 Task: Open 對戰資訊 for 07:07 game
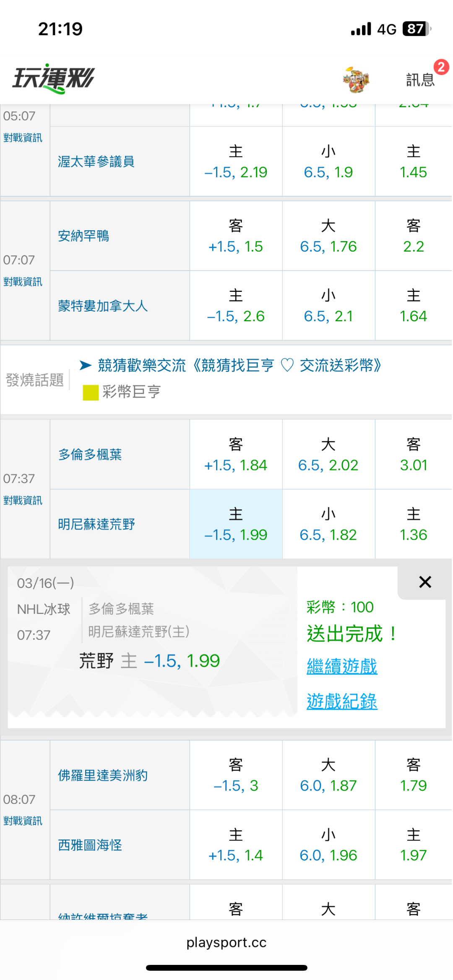coord(23,282)
